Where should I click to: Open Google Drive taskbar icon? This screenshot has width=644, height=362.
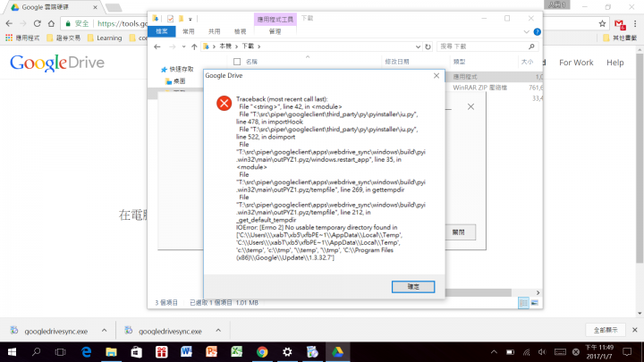337,352
